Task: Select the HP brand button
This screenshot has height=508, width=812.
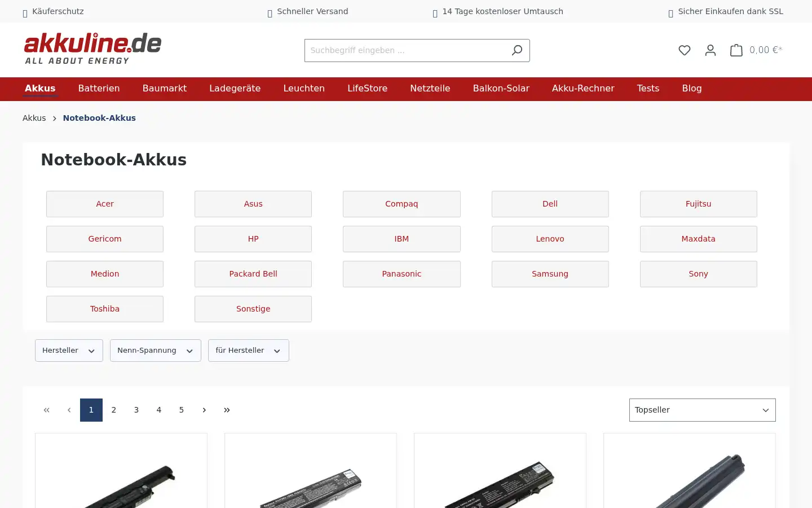Action: [253, 239]
